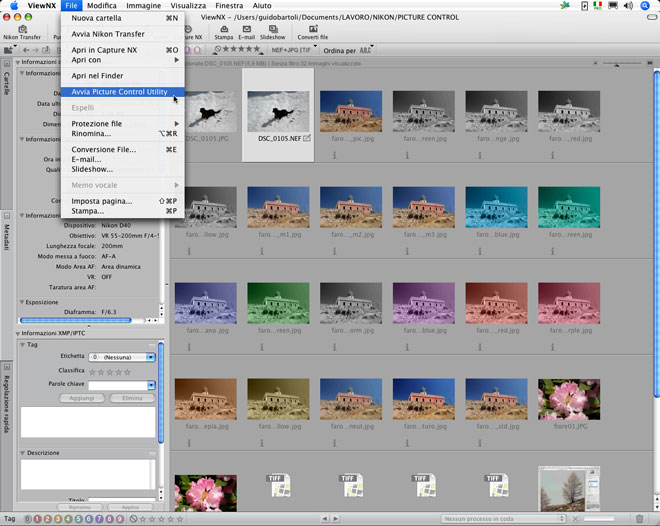This screenshot has height=526, width=660.
Task: Choose Conversione File... menu entry
Action: 122,149
